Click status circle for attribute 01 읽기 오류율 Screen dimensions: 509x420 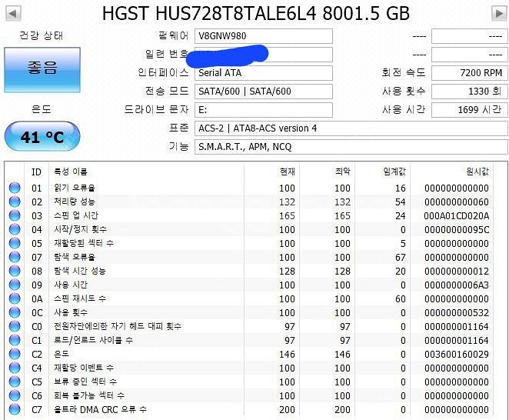coord(15,188)
